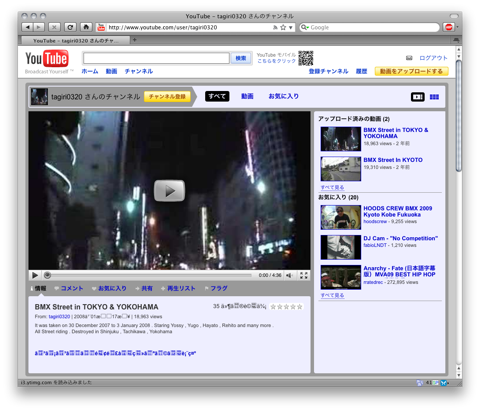The height and width of the screenshot is (411, 480).
Task: Switch to grid view icon
Action: (434, 97)
